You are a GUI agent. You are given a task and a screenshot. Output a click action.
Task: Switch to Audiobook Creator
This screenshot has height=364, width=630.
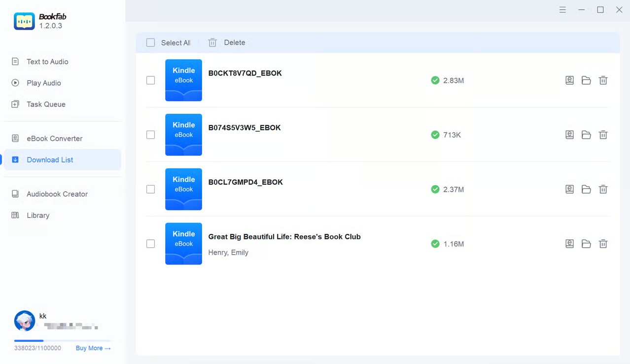pyautogui.click(x=57, y=194)
